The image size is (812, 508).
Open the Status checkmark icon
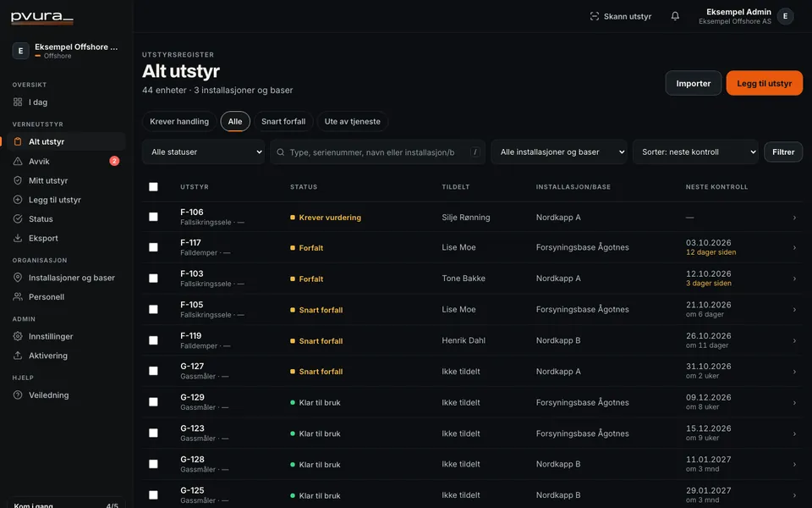[x=18, y=218]
